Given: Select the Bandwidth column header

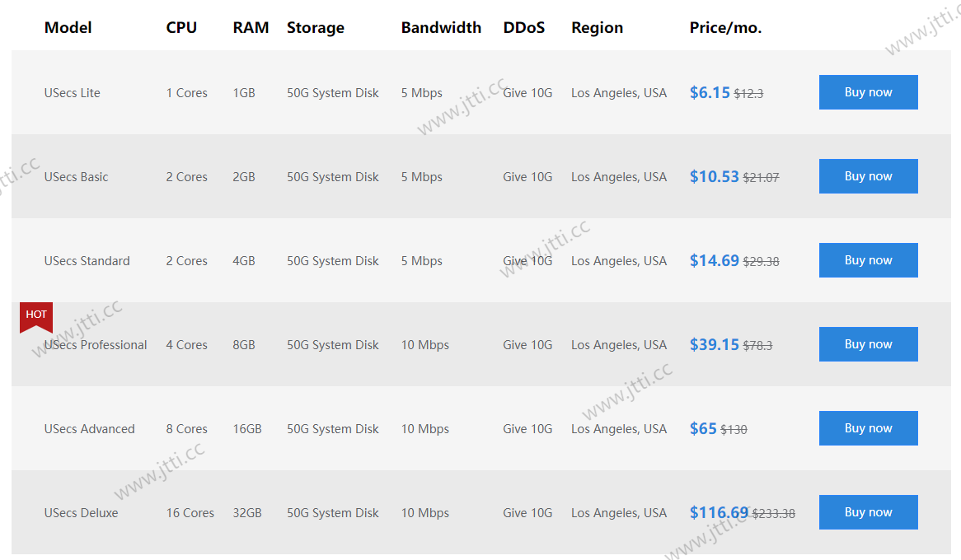Looking at the screenshot, I should coord(441,27).
